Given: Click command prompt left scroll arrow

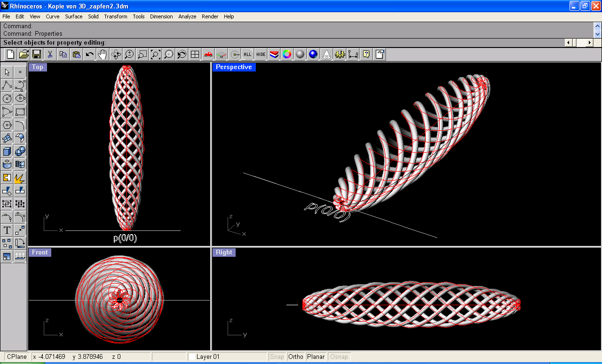Looking at the screenshot, I should (568, 42).
